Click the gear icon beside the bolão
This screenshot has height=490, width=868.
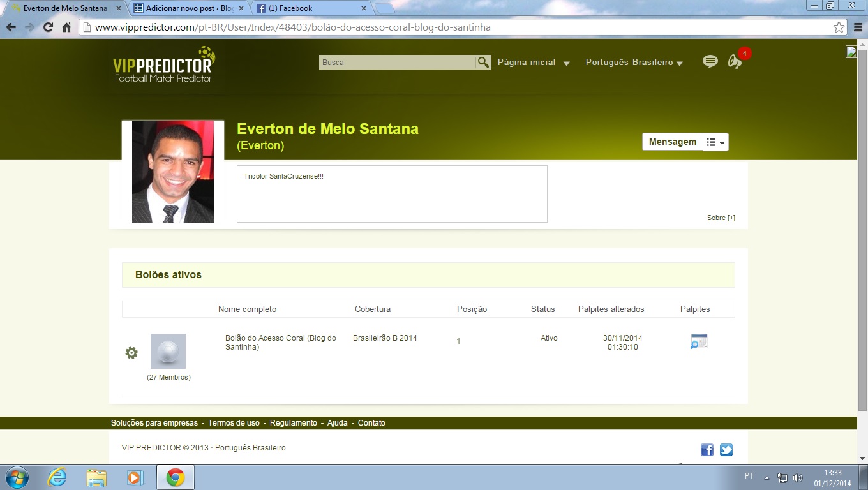[131, 353]
